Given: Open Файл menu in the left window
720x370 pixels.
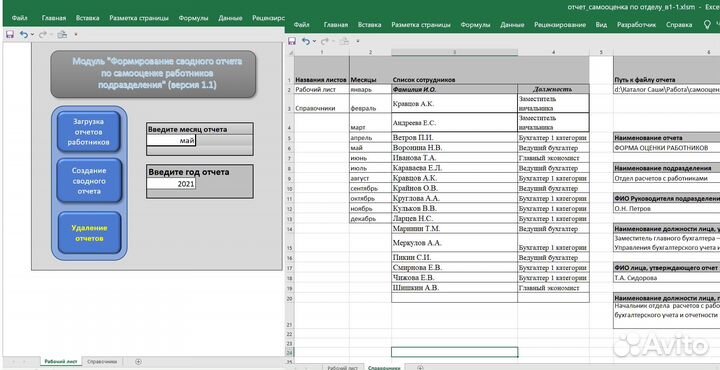Looking at the screenshot, I should click(19, 18).
